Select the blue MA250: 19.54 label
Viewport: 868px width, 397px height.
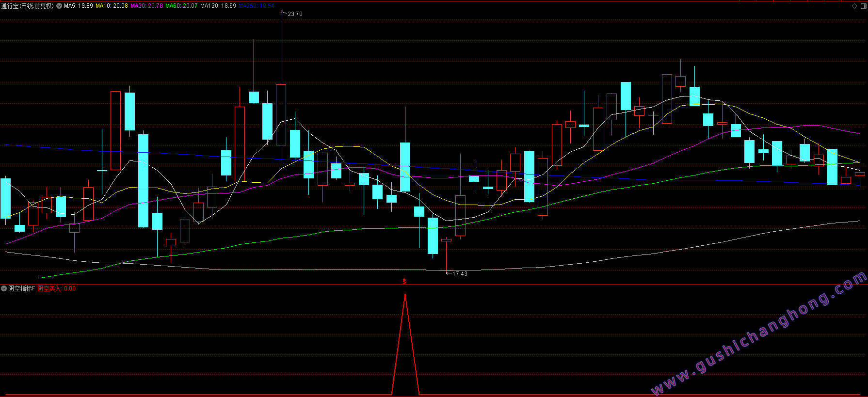pos(257,6)
